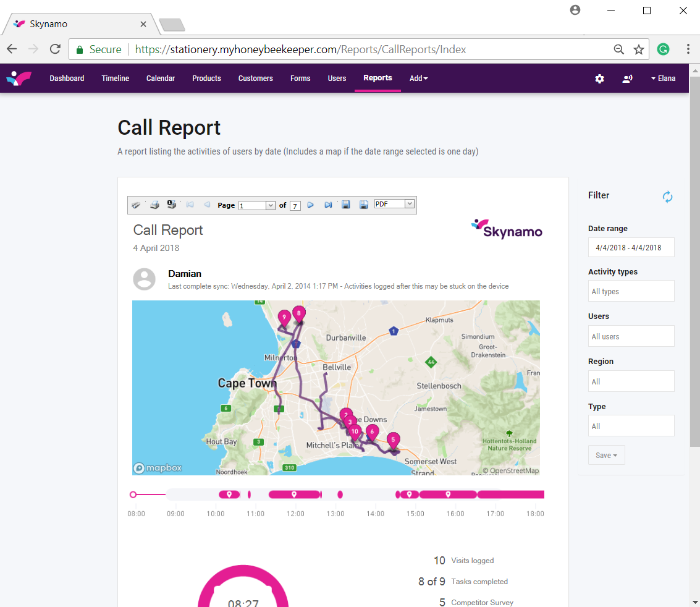Click the print current page icon
700x607 pixels.
[x=171, y=205]
